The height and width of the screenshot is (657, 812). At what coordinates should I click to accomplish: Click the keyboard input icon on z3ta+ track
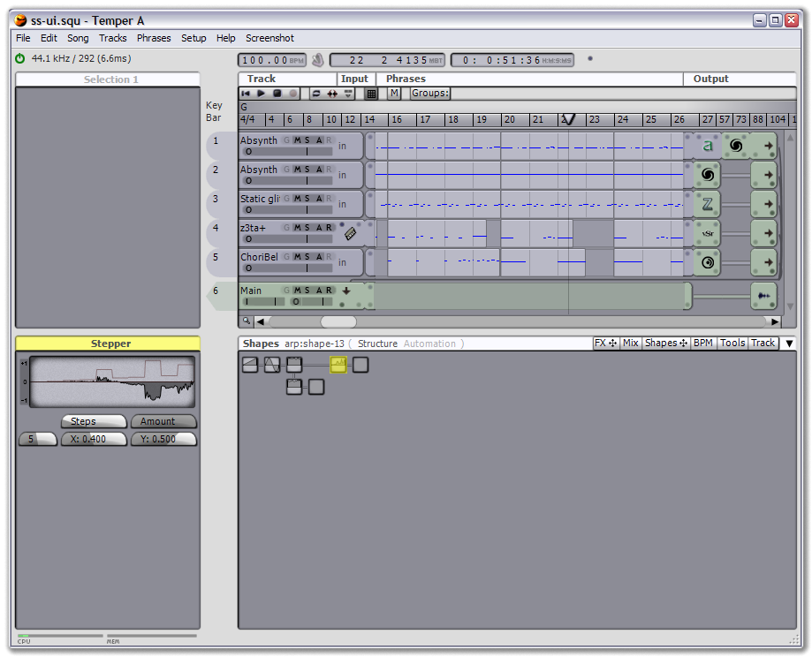[x=351, y=233]
